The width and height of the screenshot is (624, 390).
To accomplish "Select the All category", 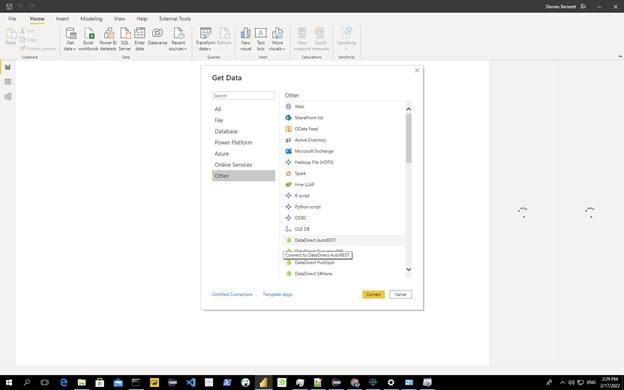I will point(243,109).
